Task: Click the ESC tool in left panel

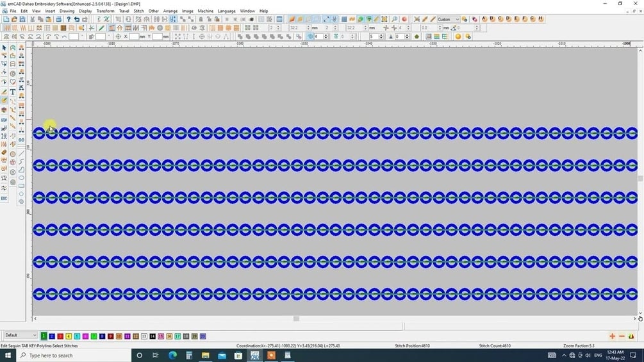Action: coord(4,198)
